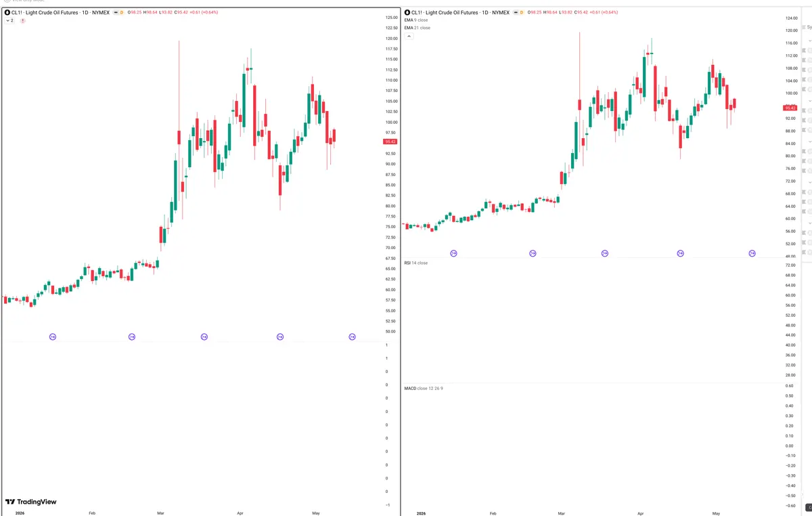Click the 0.60 level on MACD scale
Image resolution: width=812 pixels, height=516 pixels.
click(x=789, y=385)
